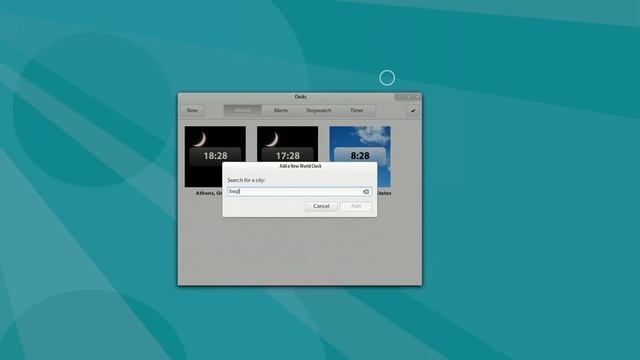Click the Search for a city label
The width and height of the screenshot is (640, 360).
[246, 180]
